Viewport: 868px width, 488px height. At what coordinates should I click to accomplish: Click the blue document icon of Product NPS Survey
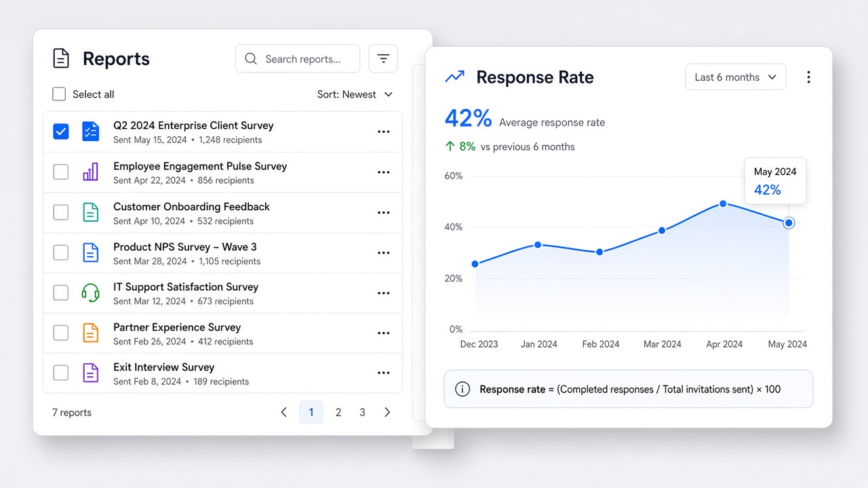coord(90,252)
